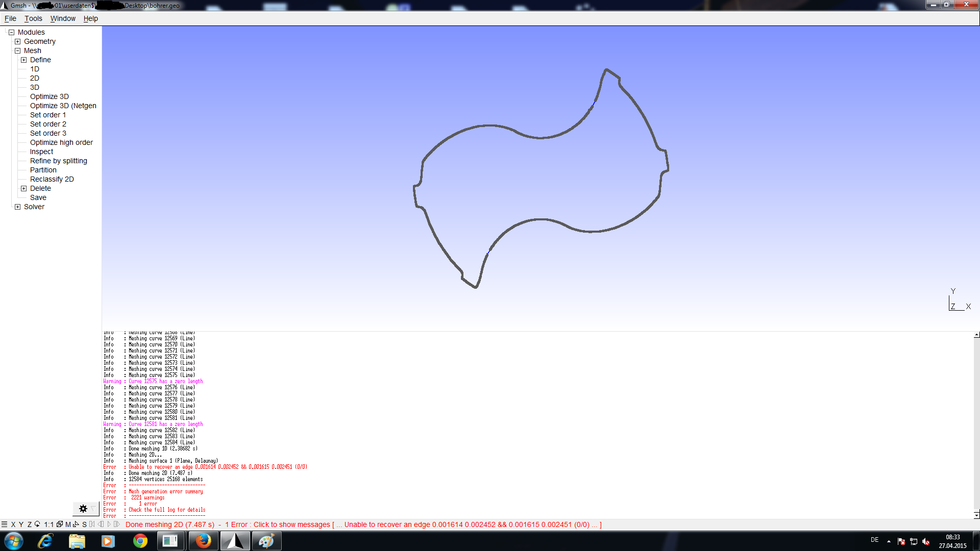Expand the Solver module node
The height and width of the screenshot is (551, 980).
click(x=17, y=207)
